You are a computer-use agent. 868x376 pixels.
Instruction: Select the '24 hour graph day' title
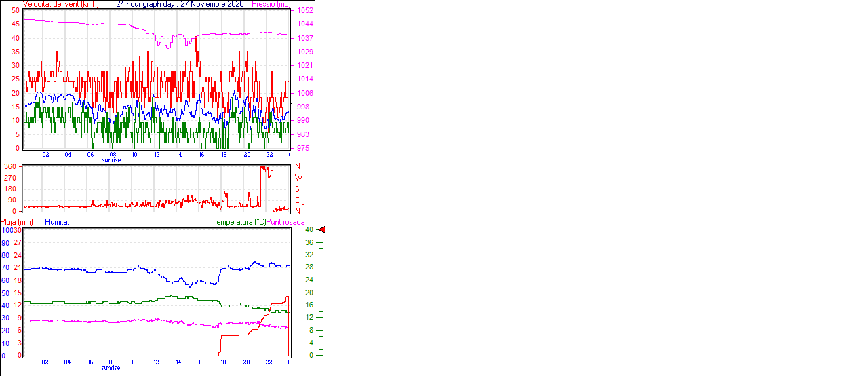click(146, 4)
